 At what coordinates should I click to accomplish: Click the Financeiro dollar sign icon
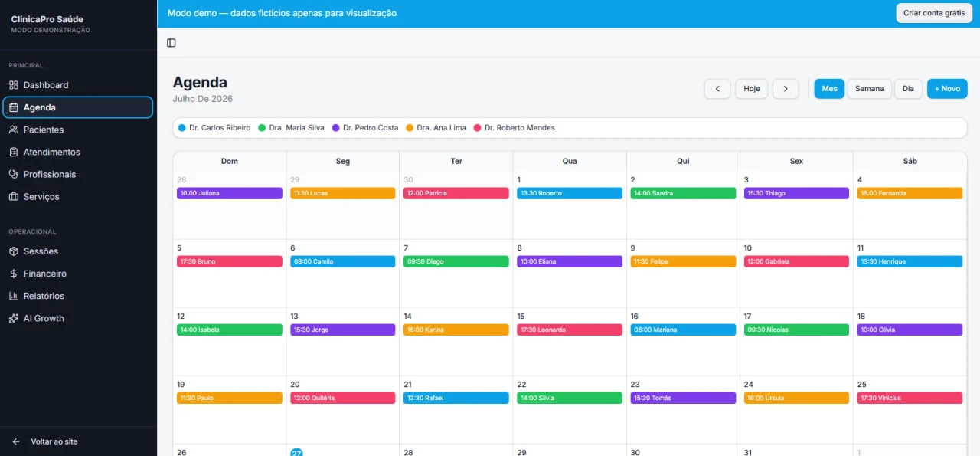coord(14,274)
